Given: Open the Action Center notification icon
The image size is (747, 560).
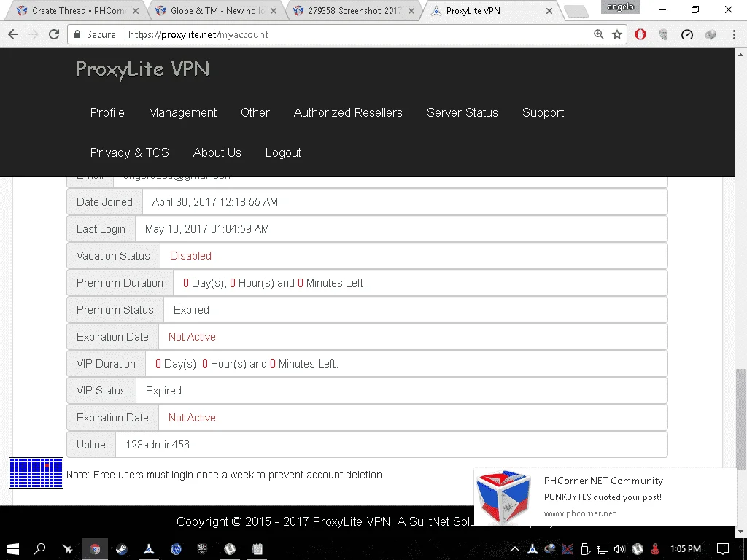Looking at the screenshot, I should (x=723, y=549).
